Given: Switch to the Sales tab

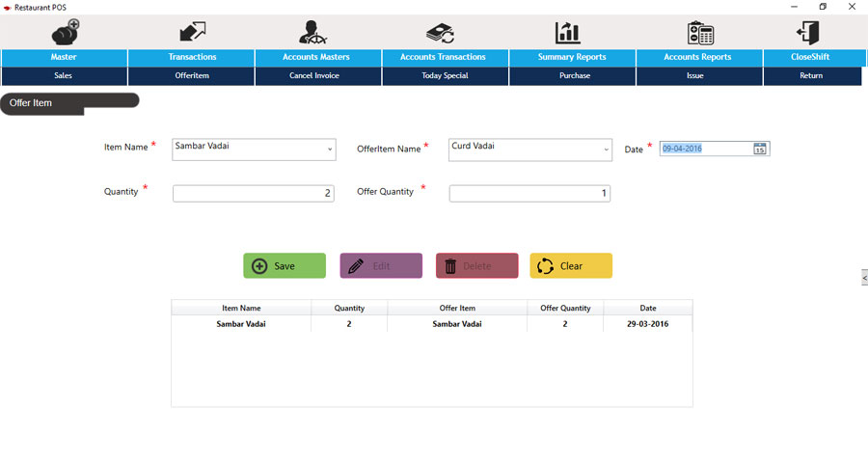Looking at the screenshot, I should pyautogui.click(x=64, y=75).
